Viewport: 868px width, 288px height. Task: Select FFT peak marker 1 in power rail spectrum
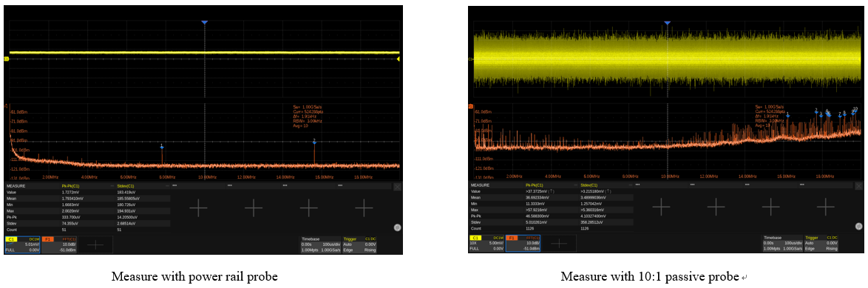click(162, 146)
